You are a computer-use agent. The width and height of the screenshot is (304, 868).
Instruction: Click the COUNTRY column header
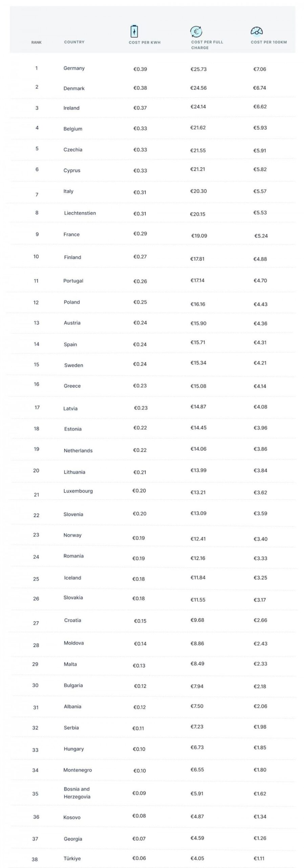point(74,42)
